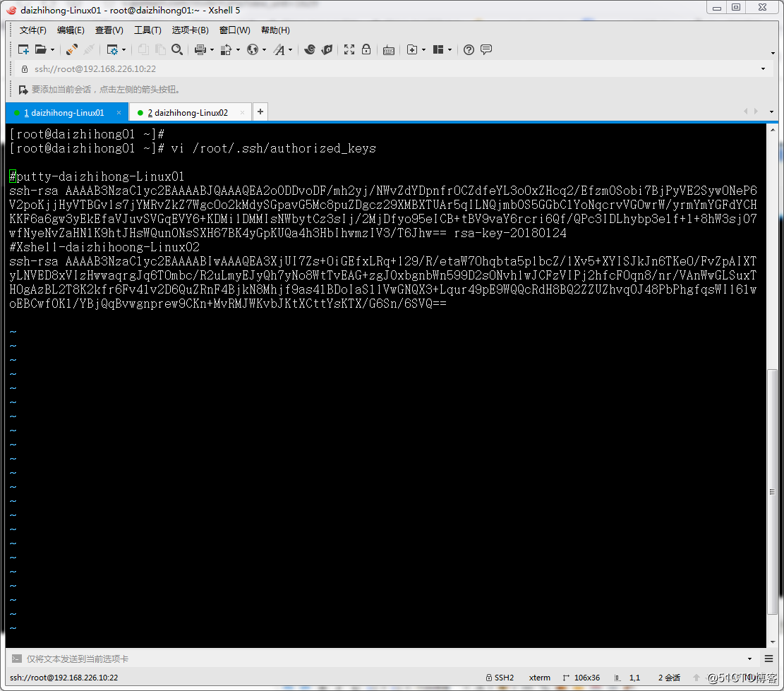Click the connect plug icon

coord(72,49)
